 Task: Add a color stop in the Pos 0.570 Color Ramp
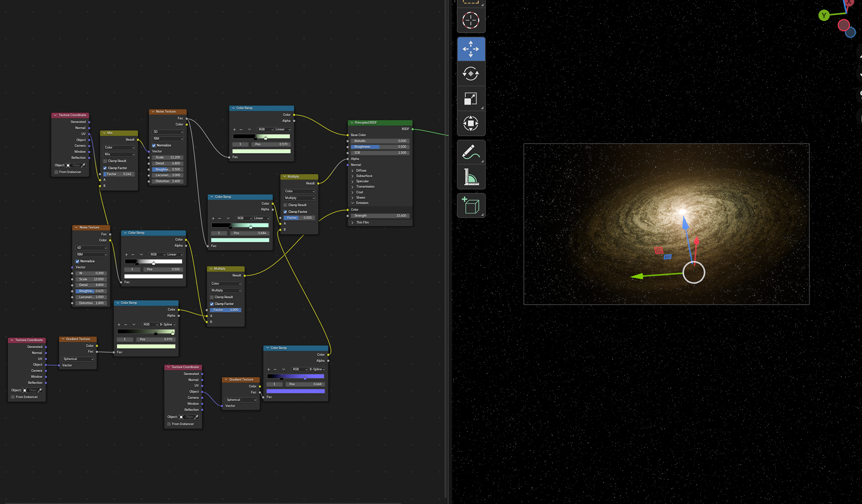pos(234,129)
